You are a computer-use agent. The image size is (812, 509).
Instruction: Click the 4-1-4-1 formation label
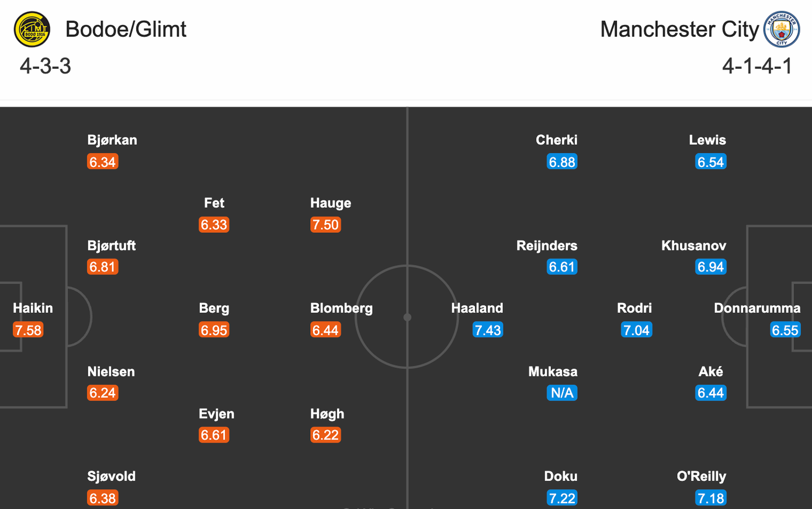click(757, 66)
